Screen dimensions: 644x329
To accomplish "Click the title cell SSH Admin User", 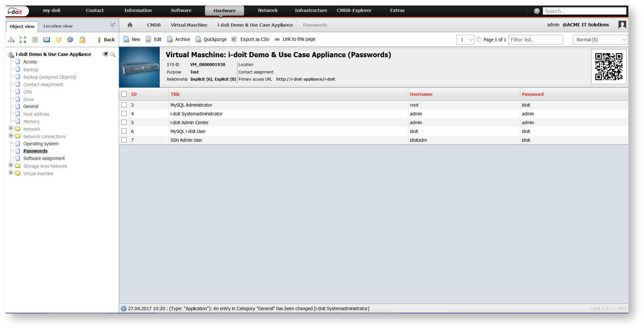I will (186, 140).
